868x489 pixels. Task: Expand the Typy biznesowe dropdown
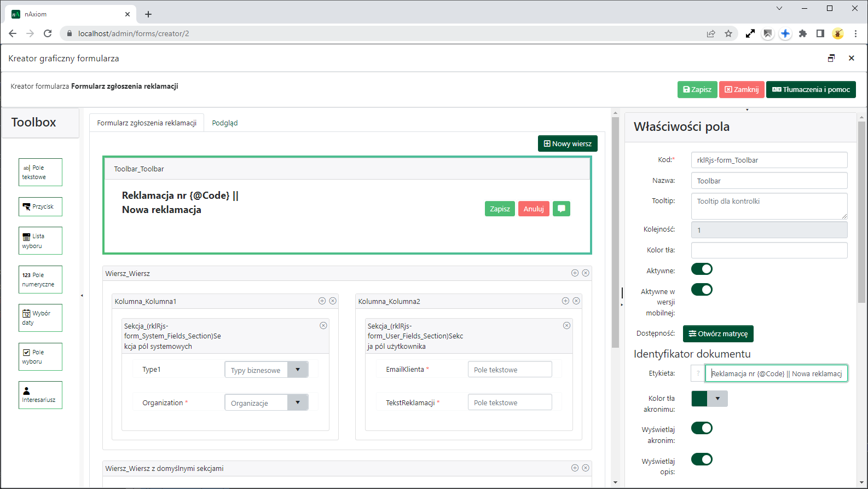(x=298, y=370)
